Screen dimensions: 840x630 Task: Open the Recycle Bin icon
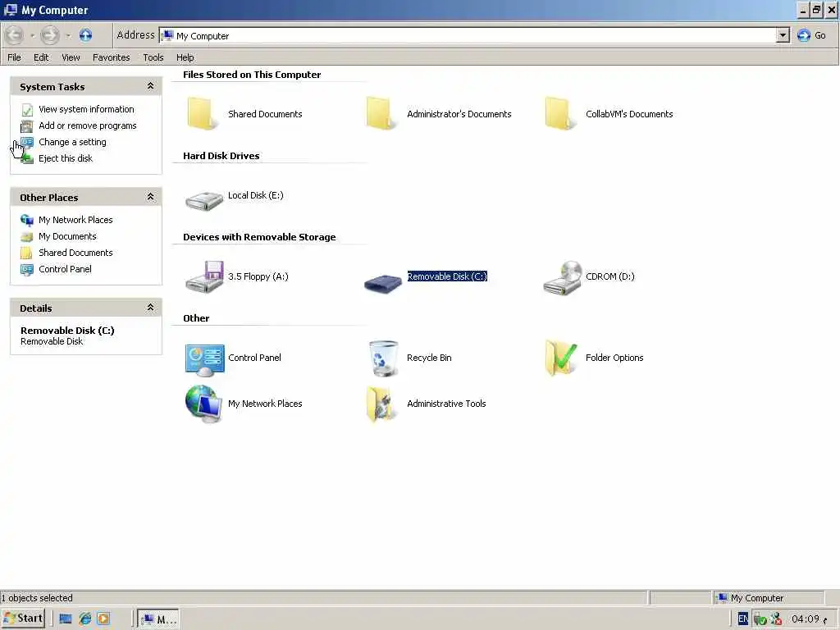tap(384, 358)
